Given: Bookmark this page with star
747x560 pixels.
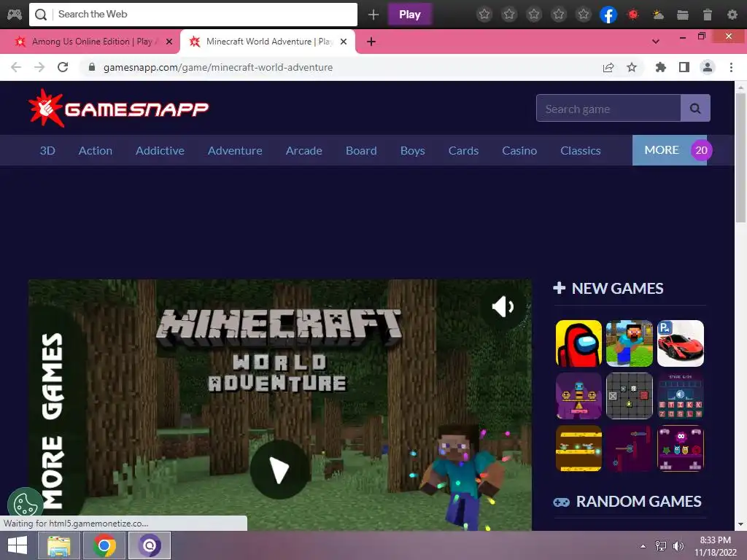Looking at the screenshot, I should coord(632,67).
